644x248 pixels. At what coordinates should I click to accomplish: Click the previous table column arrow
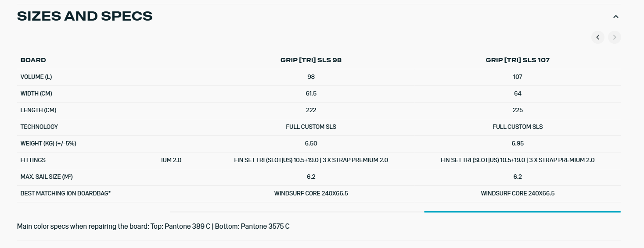[597, 37]
